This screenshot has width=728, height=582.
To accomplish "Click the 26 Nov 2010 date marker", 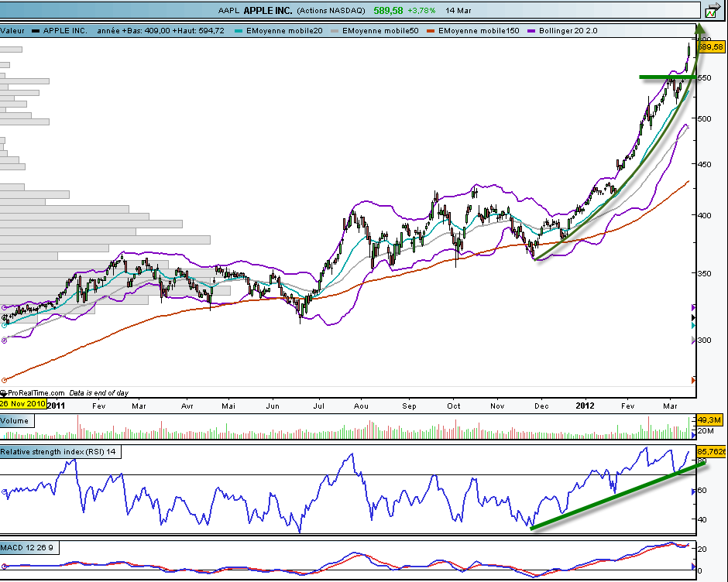I will click(23, 403).
